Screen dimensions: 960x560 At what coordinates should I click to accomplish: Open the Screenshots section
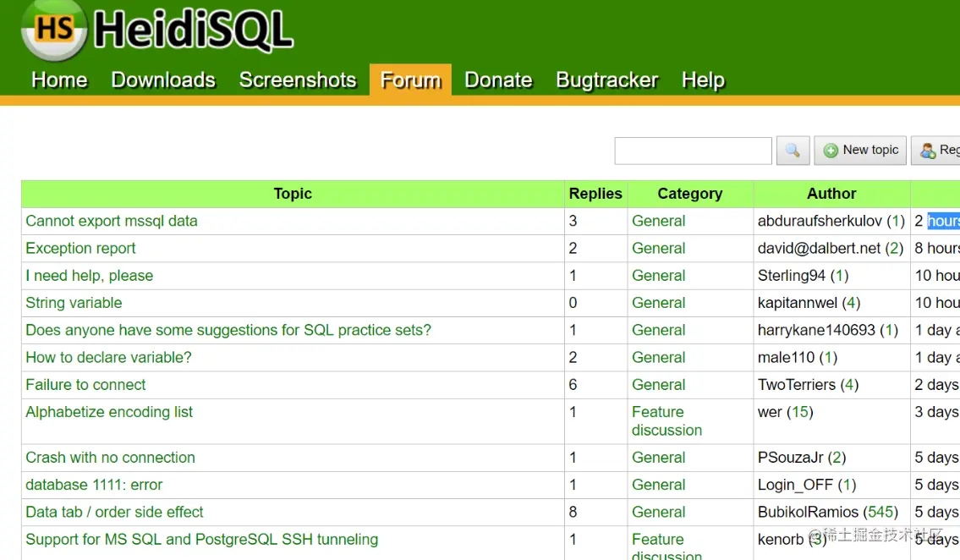298,80
